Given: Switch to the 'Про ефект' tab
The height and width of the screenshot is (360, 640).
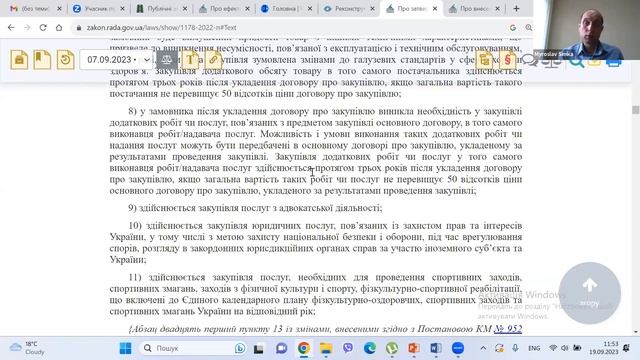Looking at the screenshot, I should pos(224,9).
